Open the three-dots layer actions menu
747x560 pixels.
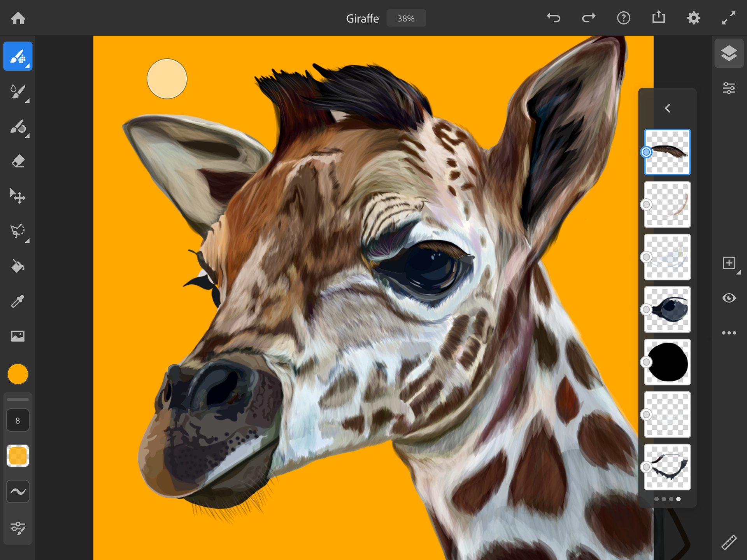(x=729, y=333)
